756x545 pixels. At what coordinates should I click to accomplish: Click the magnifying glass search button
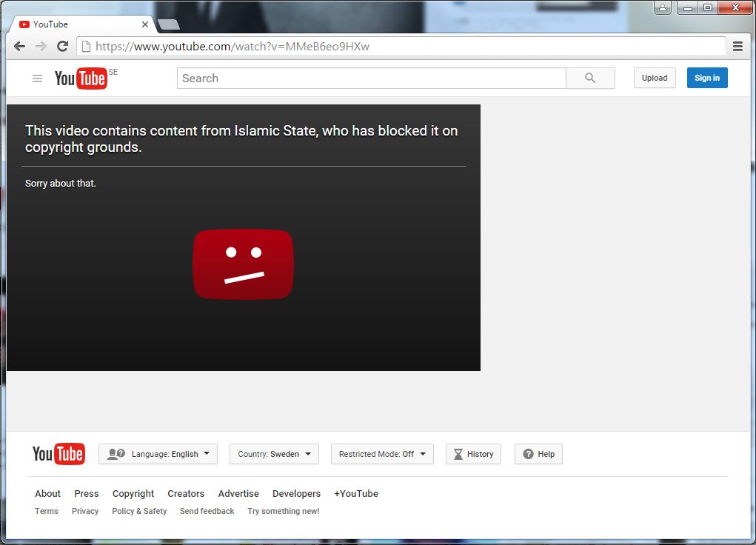590,78
